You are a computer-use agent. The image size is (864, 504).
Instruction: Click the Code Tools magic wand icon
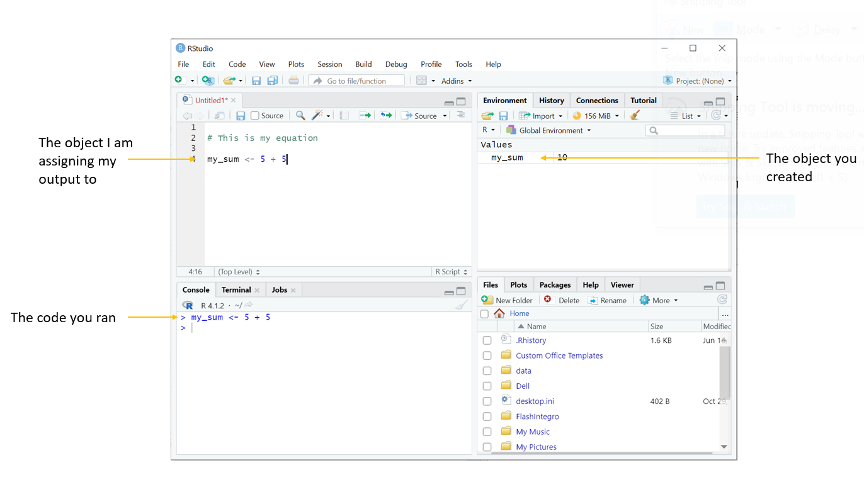click(318, 116)
